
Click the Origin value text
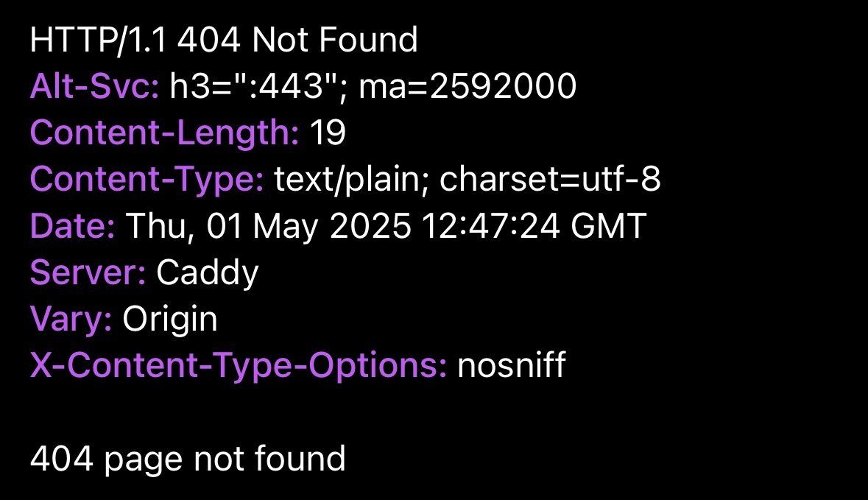[x=170, y=320]
